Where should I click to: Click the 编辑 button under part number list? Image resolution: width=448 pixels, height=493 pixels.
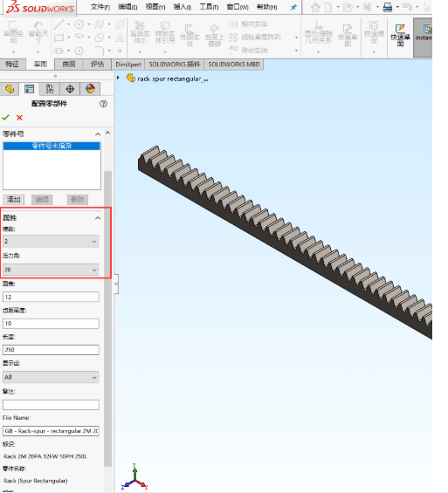[x=42, y=200]
